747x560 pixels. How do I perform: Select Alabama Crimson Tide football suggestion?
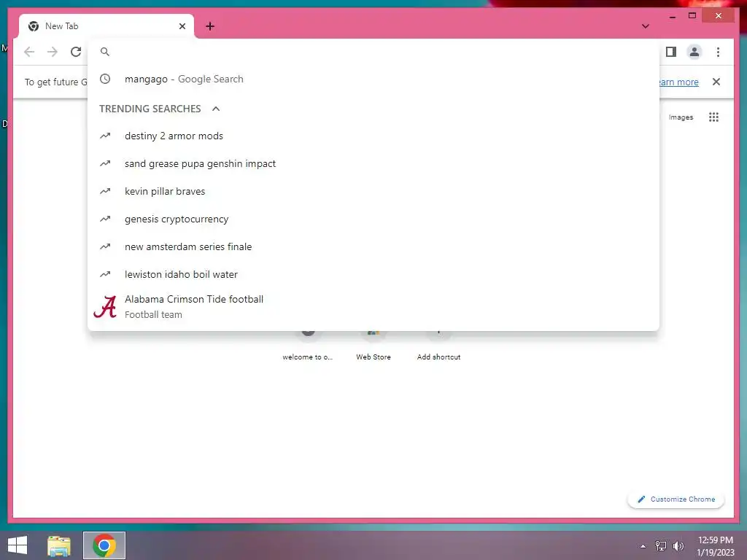[x=373, y=307]
